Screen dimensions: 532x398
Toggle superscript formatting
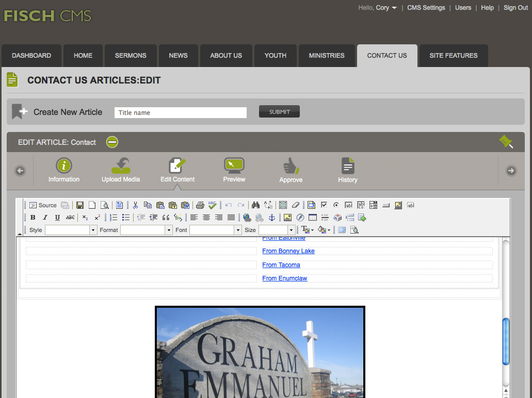[x=98, y=218]
